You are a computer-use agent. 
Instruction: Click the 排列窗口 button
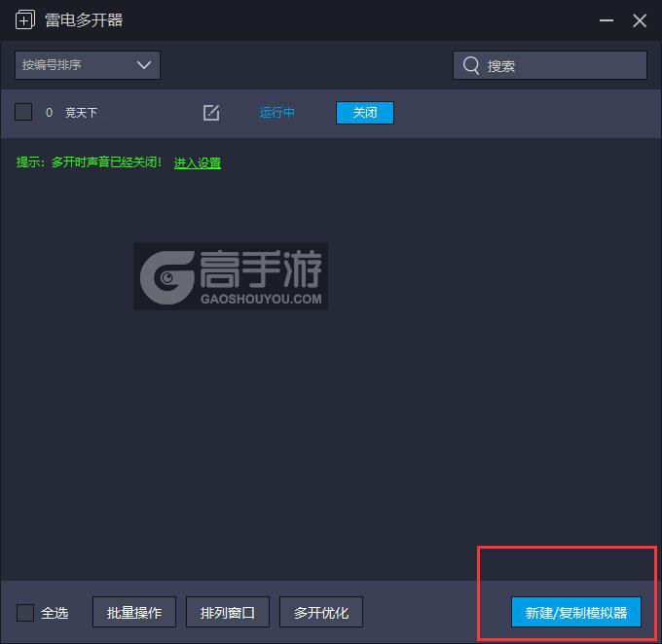click(x=228, y=612)
